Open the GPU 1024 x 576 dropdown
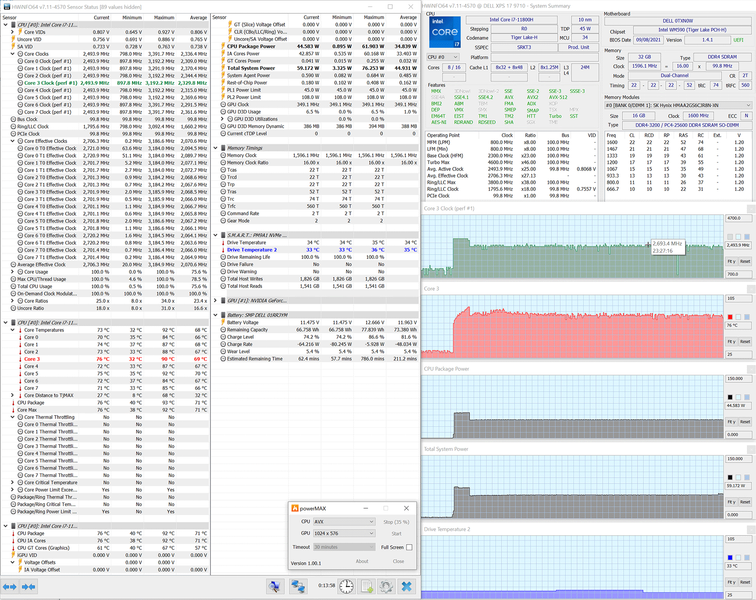Screen dimensions: 756x600 pos(344,533)
